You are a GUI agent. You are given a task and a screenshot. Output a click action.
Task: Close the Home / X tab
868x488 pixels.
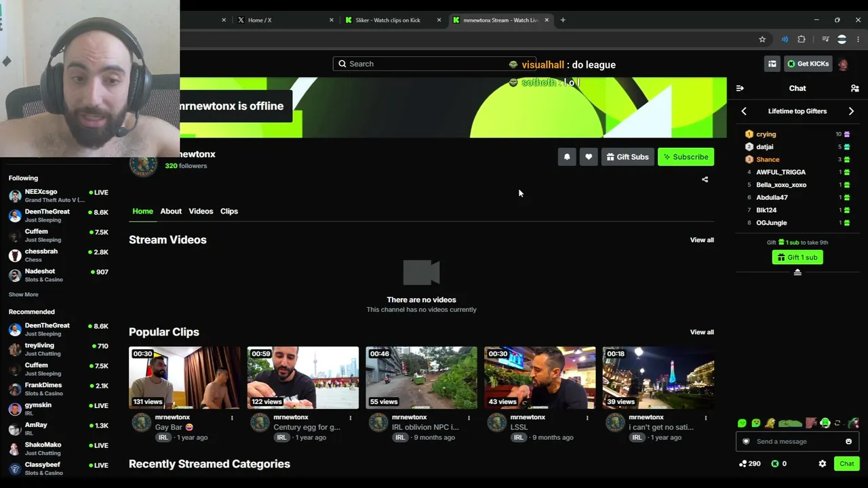332,20
